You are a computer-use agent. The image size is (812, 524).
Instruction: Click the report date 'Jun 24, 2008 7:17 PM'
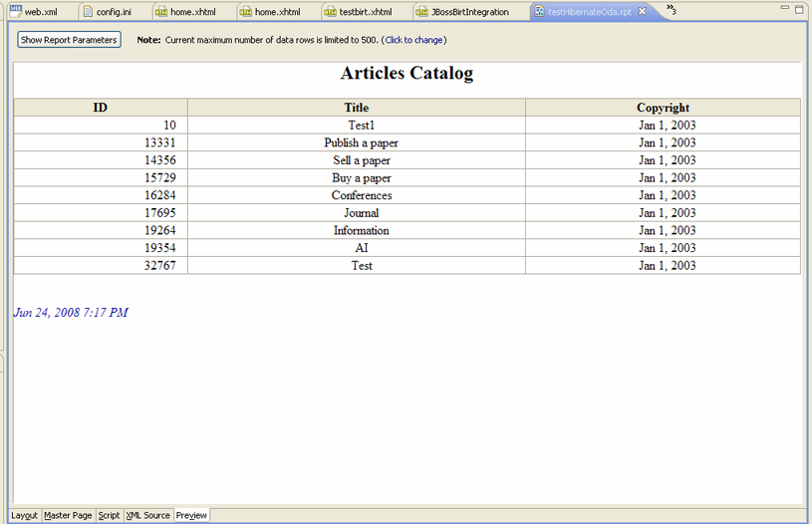tap(71, 312)
